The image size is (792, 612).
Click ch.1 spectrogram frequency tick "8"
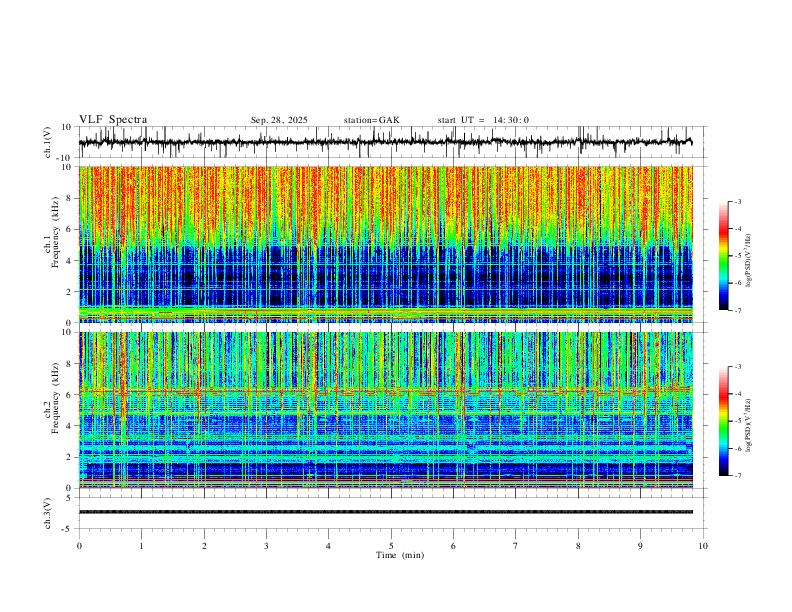tap(70, 198)
